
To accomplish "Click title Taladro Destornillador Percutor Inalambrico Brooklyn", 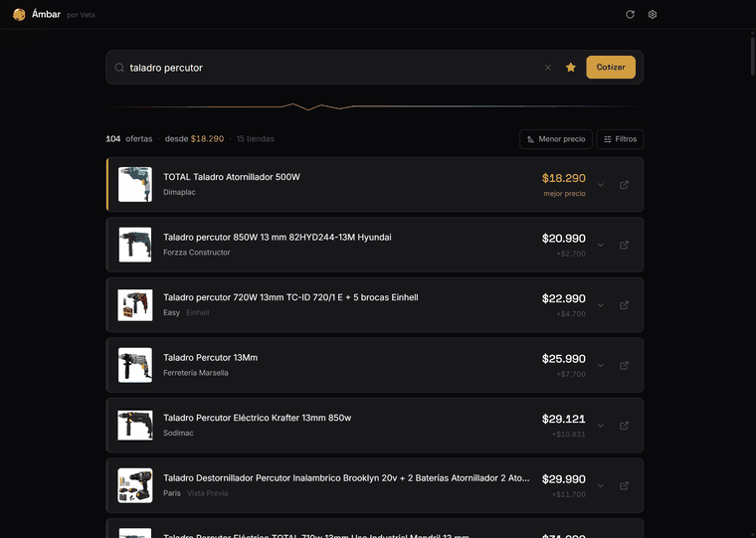I will pos(346,478).
